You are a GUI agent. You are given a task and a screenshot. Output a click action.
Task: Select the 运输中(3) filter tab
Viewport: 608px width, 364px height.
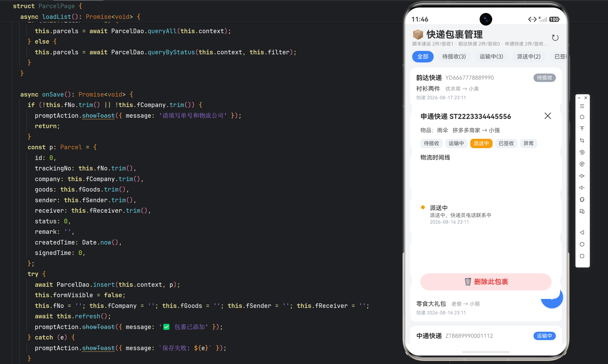click(491, 57)
